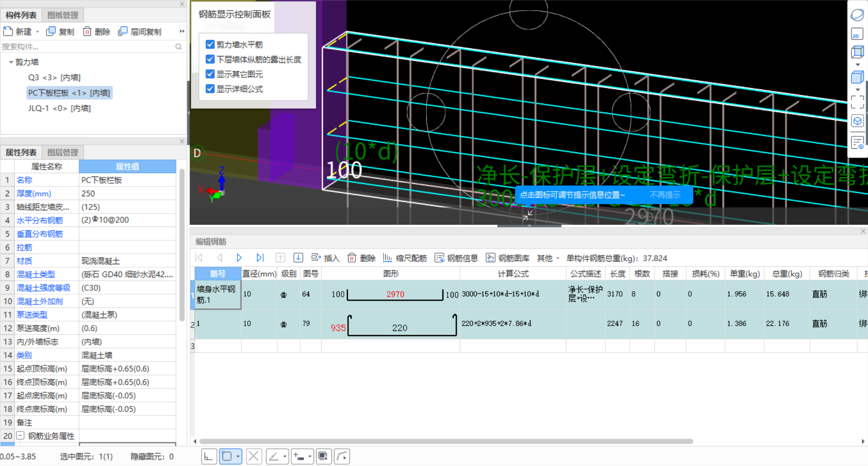Click the 删除 button in component list
Viewport: 868px width, 466px height.
pos(97,32)
